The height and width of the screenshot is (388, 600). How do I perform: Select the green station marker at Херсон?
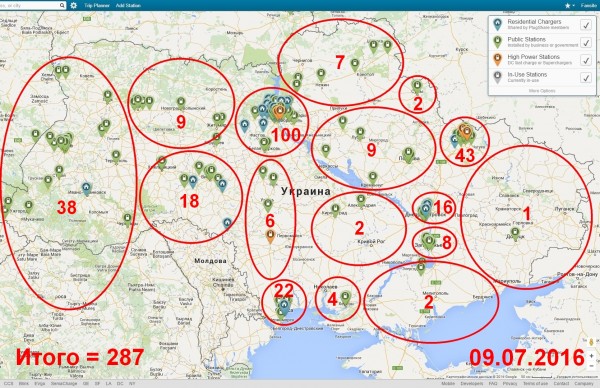[x=345, y=298]
